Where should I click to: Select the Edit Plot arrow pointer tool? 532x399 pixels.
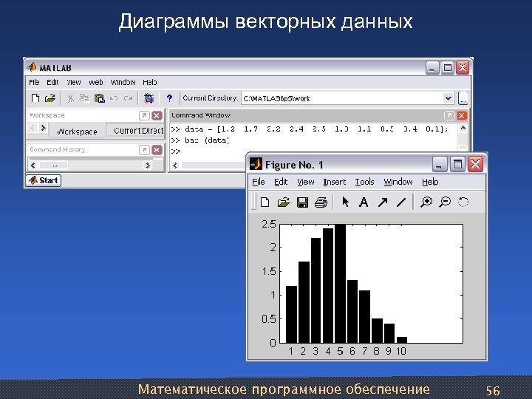[x=345, y=202]
